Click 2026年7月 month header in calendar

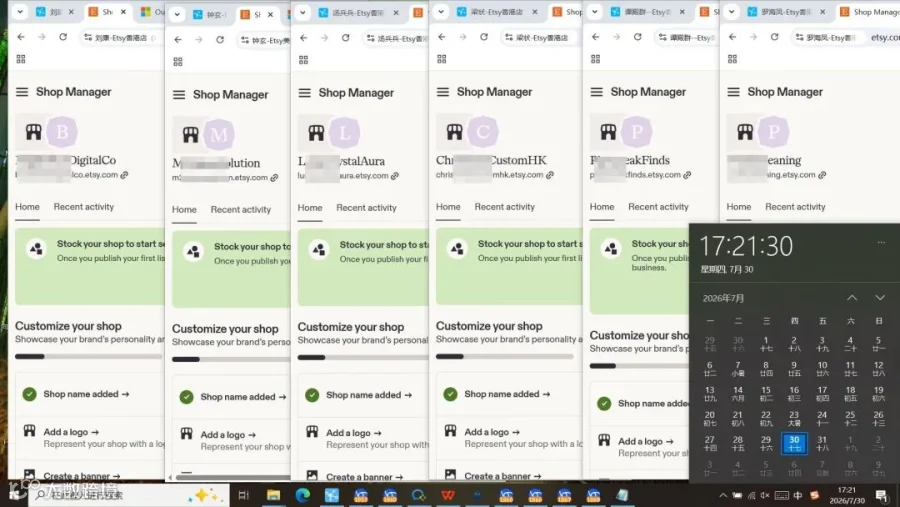pyautogui.click(x=723, y=298)
